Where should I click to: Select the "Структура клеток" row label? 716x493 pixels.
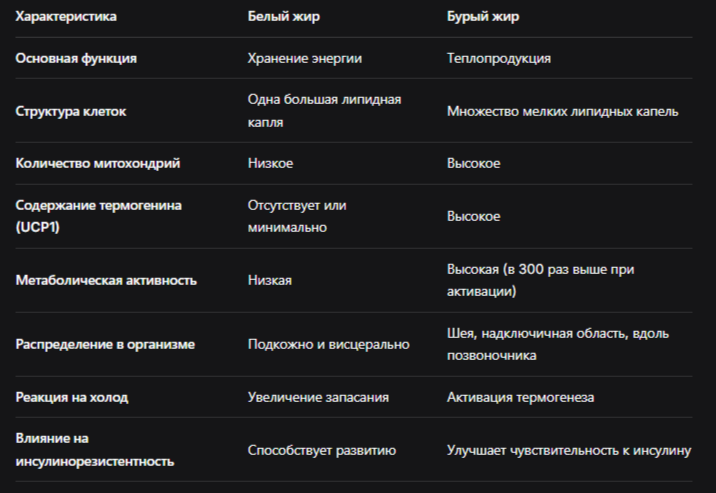pyautogui.click(x=71, y=110)
